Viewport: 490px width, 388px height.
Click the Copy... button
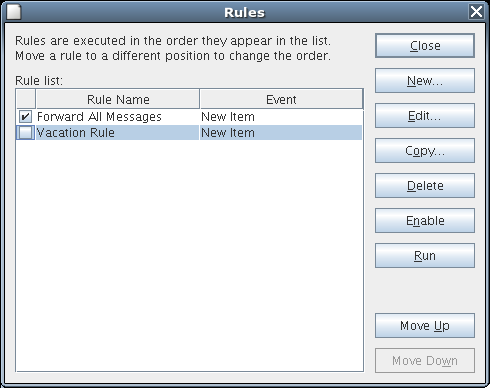(425, 151)
